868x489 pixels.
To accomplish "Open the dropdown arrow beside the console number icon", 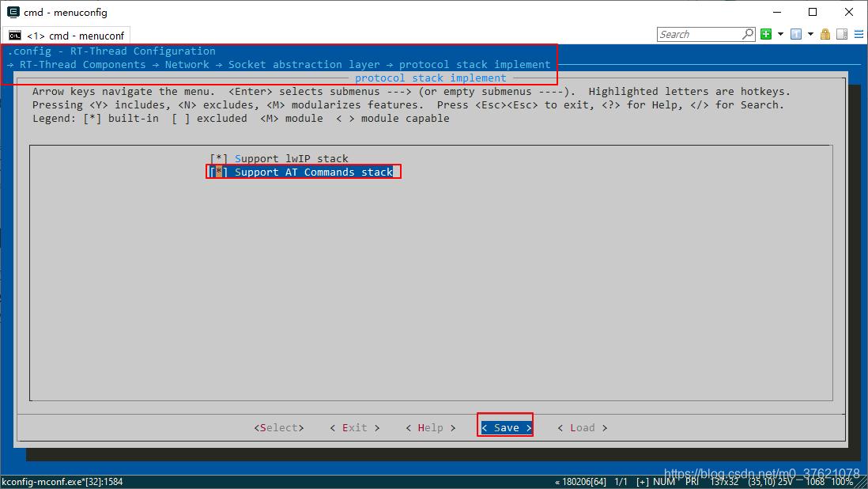I will pyautogui.click(x=810, y=34).
